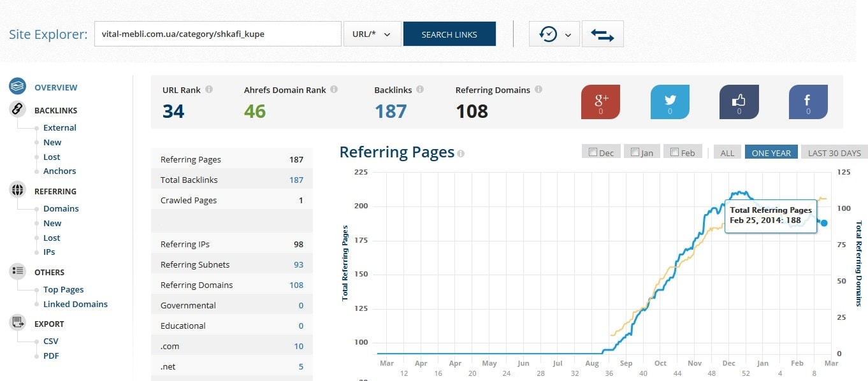Click the Backlinks chain link icon
This screenshot has width=868, height=381.
point(17,110)
